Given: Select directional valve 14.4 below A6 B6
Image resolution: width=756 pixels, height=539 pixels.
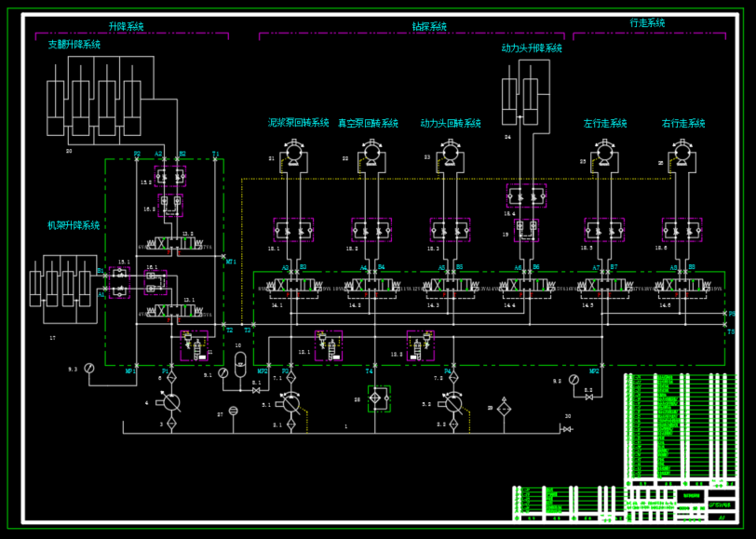Looking at the screenshot, I should (527, 287).
